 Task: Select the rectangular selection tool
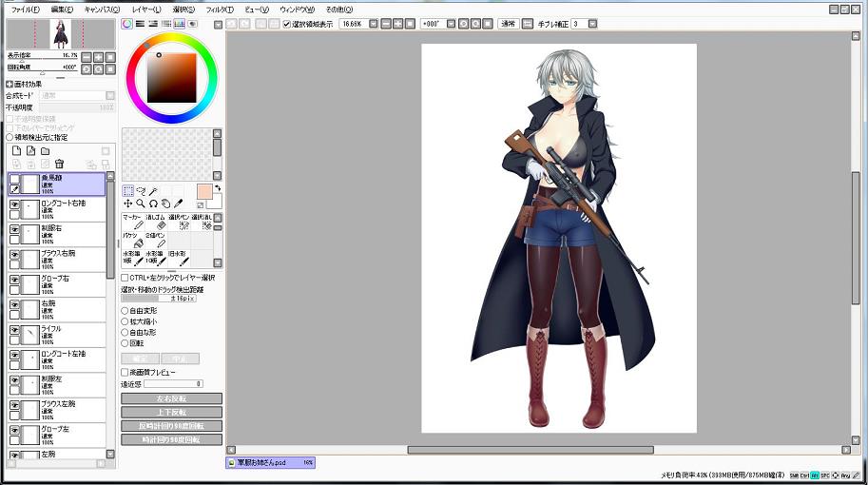127,190
